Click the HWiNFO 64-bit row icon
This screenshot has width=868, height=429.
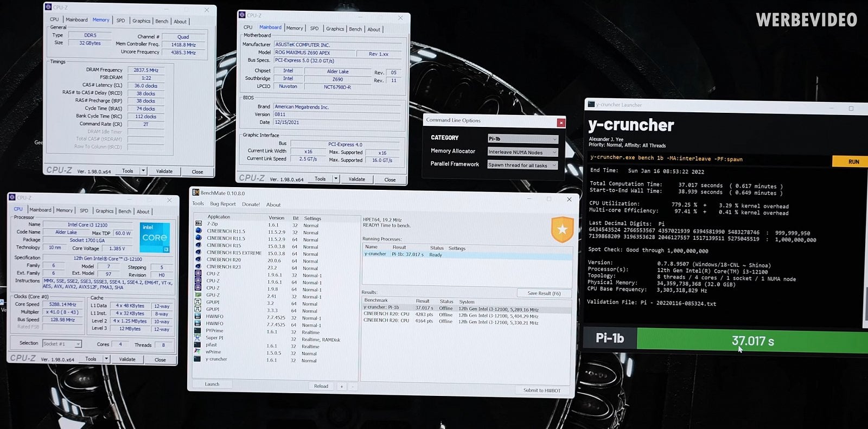[x=198, y=323]
